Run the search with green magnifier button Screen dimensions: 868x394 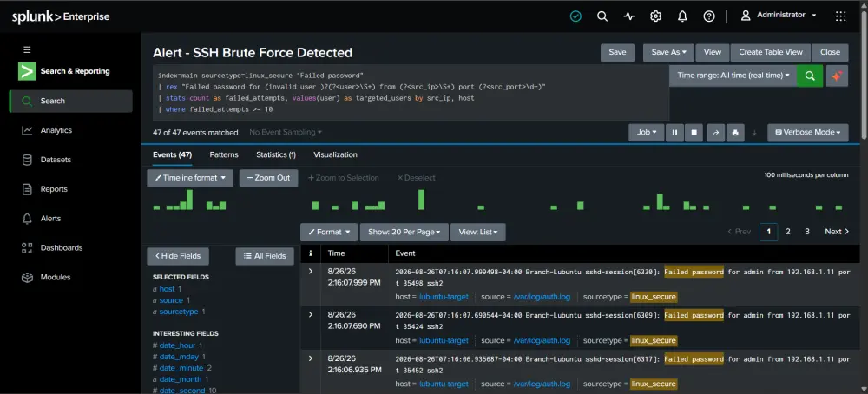tap(810, 76)
